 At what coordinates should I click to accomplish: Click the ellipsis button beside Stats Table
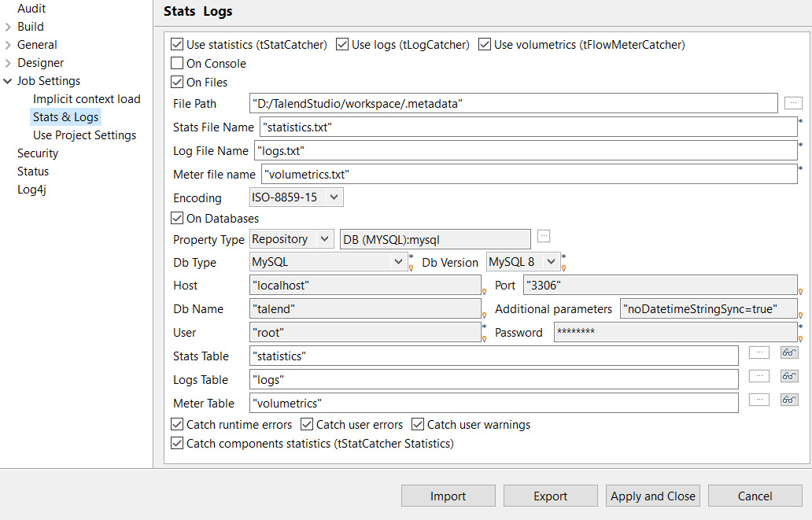(759, 352)
